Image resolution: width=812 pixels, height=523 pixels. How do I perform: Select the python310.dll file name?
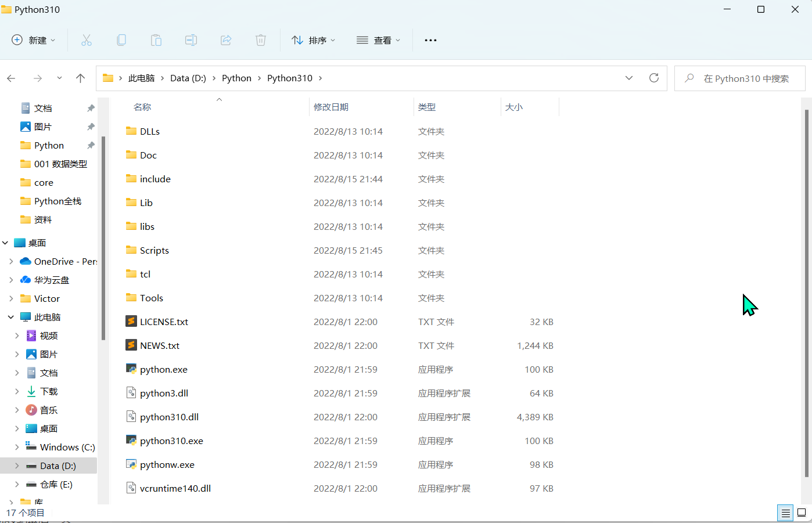[169, 417]
